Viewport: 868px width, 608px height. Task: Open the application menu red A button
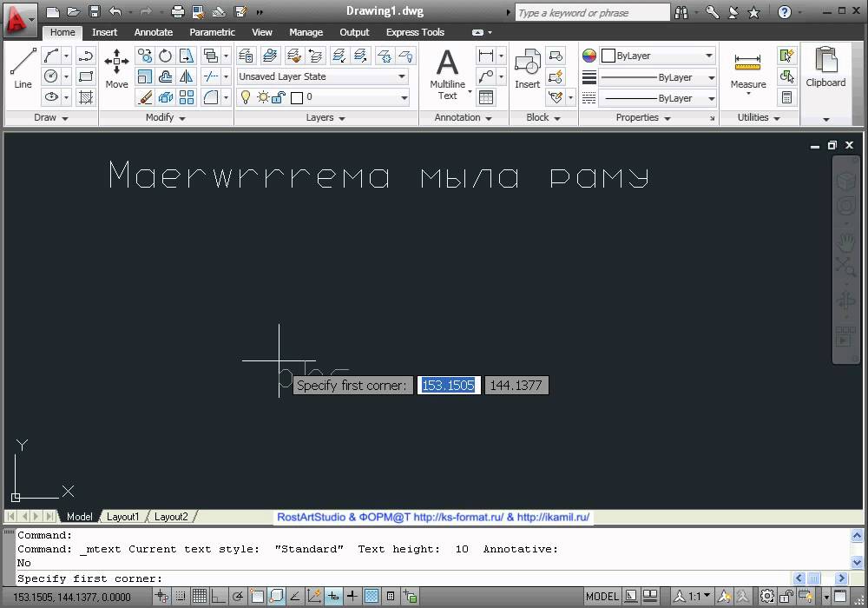(19, 19)
